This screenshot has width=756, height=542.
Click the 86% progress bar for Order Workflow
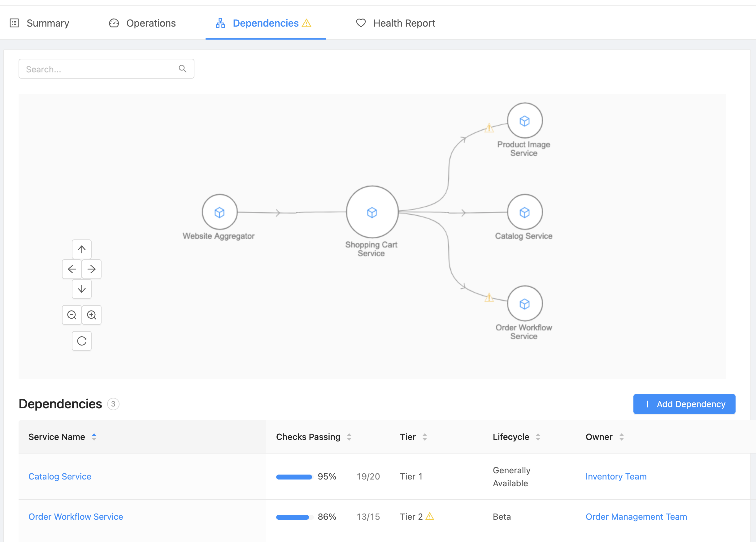pos(294,517)
